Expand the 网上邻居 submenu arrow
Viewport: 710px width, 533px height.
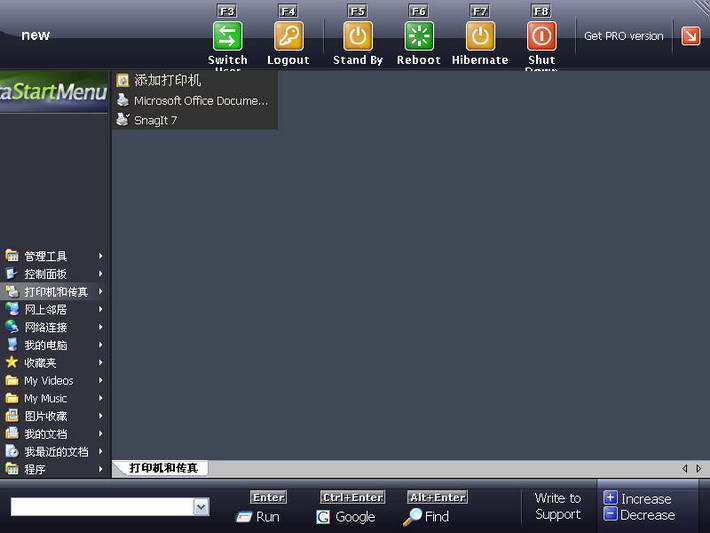click(101, 309)
